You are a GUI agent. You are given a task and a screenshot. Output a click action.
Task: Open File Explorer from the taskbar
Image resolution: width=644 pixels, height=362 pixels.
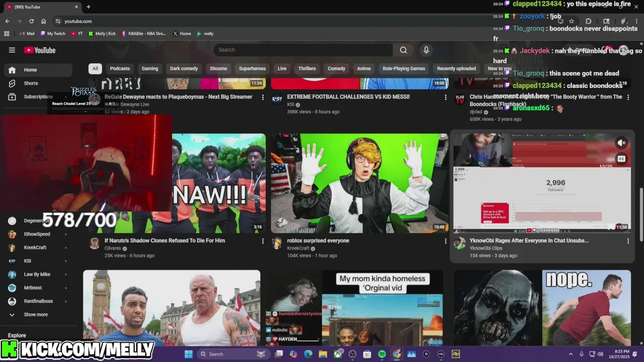(x=323, y=354)
